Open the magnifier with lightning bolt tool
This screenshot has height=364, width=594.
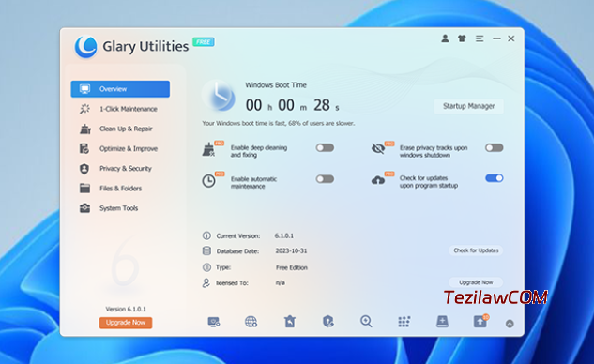coord(366,322)
